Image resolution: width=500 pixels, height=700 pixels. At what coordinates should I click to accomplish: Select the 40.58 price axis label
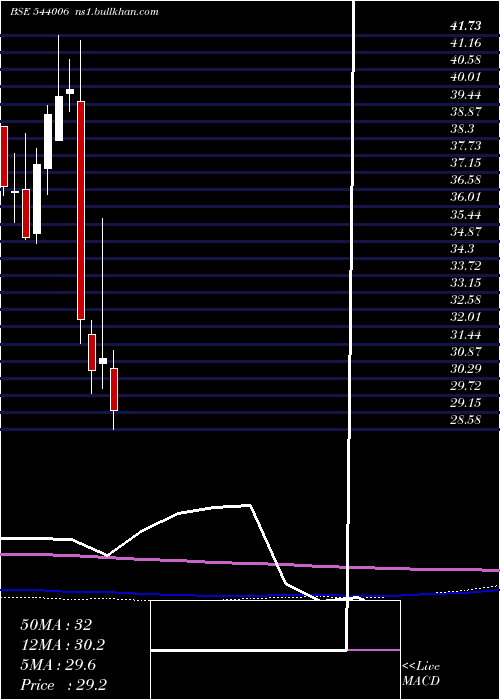click(466, 60)
